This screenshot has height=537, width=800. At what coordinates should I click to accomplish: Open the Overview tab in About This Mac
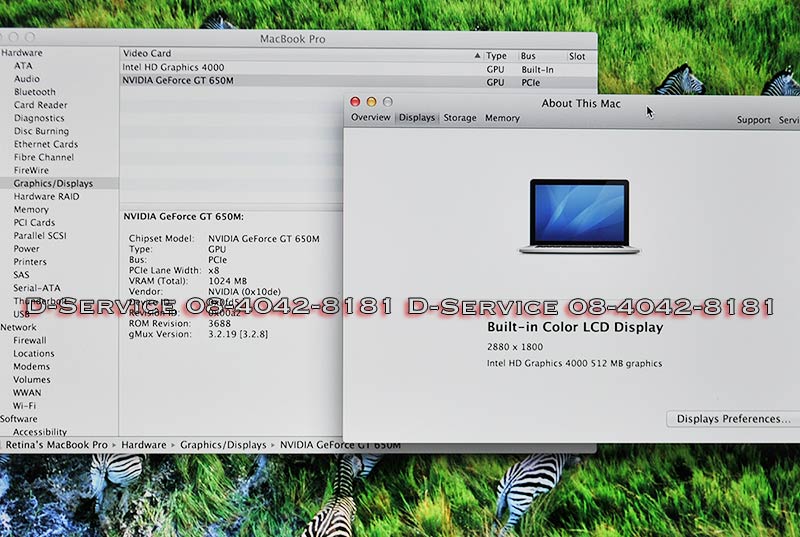point(370,117)
